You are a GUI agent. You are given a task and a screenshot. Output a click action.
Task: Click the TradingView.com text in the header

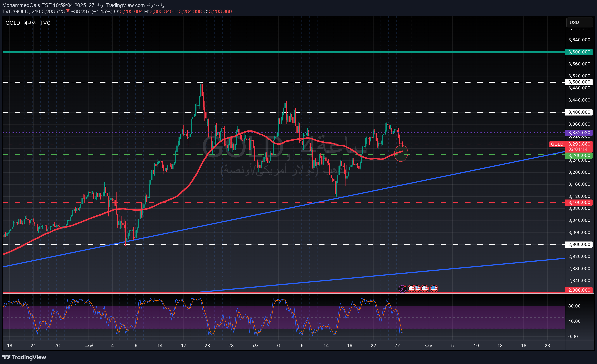click(125, 5)
